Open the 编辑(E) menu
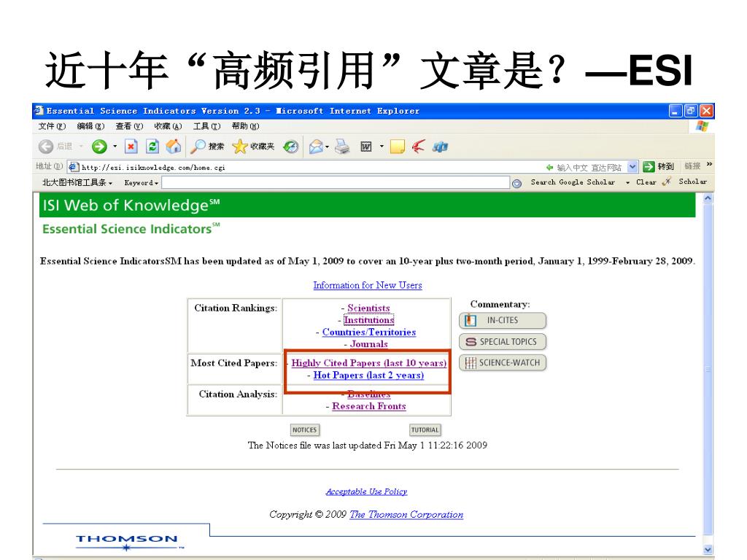747x560 pixels. (90, 126)
